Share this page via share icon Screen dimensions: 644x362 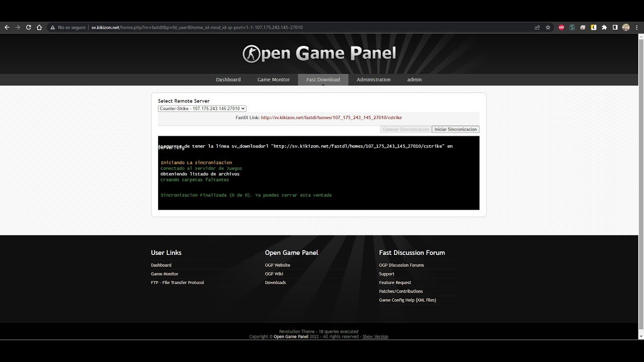click(537, 27)
